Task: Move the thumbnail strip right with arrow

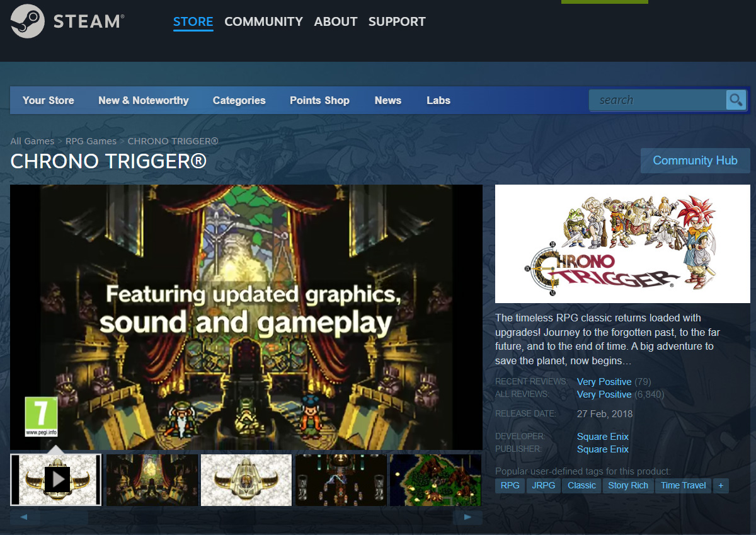Action: click(467, 517)
